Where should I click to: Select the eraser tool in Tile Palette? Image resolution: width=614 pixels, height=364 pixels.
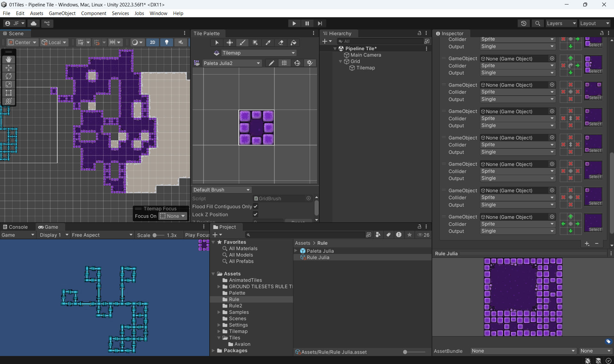pos(281,43)
